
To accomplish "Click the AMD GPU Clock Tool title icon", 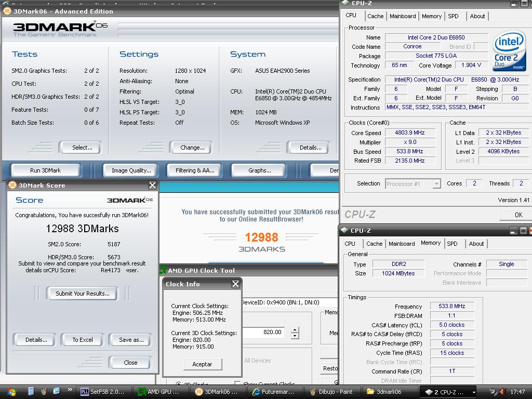I will pyautogui.click(x=163, y=270).
